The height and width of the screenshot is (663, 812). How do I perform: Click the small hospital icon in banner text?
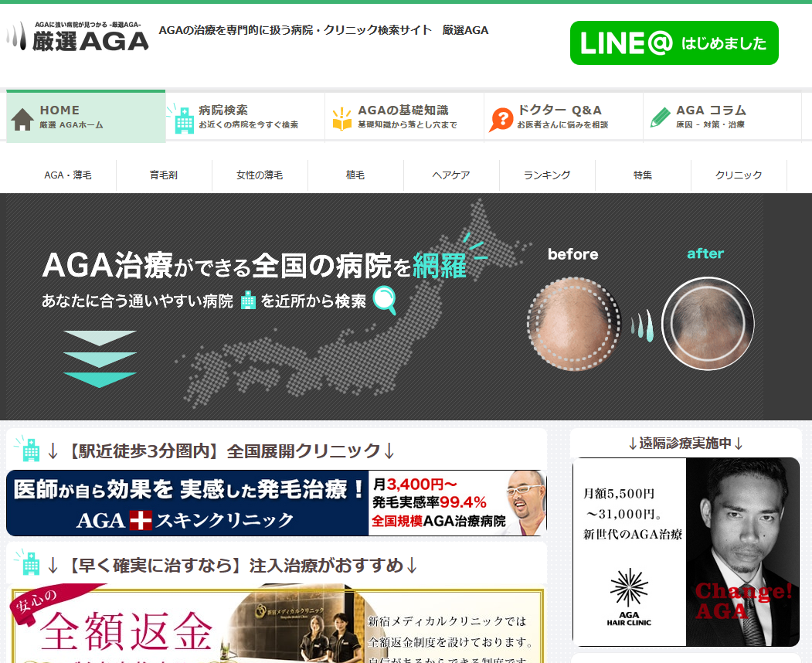click(x=248, y=300)
